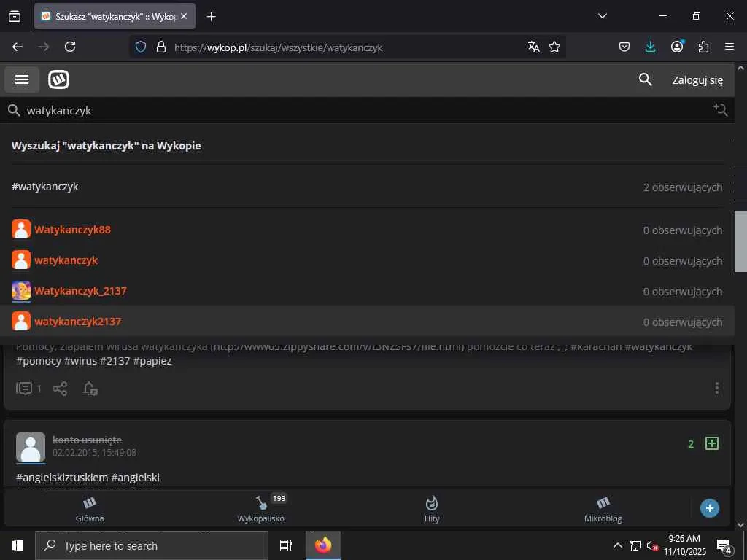Viewport: 747px width, 560px height.
Task: Open Watykanczyk_2137 avatar profile
Action: [21, 291]
